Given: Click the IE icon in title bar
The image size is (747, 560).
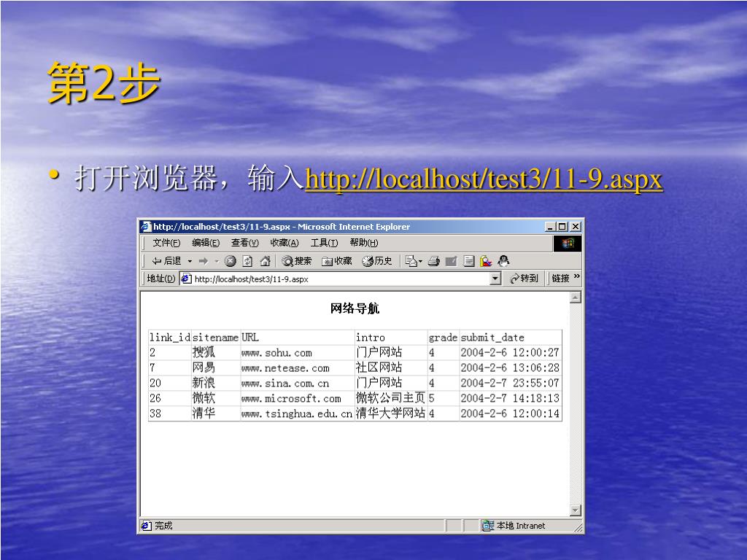Looking at the screenshot, I should pyautogui.click(x=146, y=227).
